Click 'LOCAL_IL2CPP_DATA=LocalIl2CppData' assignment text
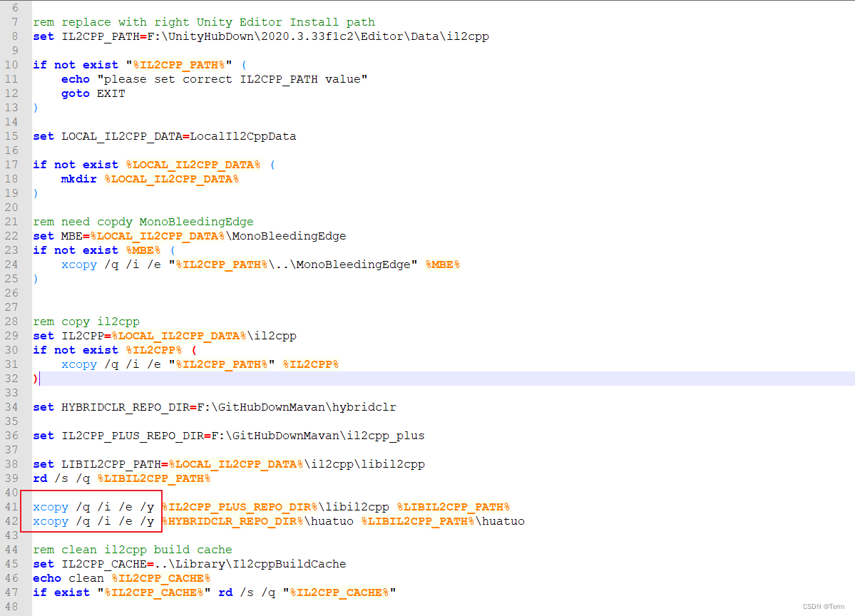This screenshot has height=616, width=855. 179,136
